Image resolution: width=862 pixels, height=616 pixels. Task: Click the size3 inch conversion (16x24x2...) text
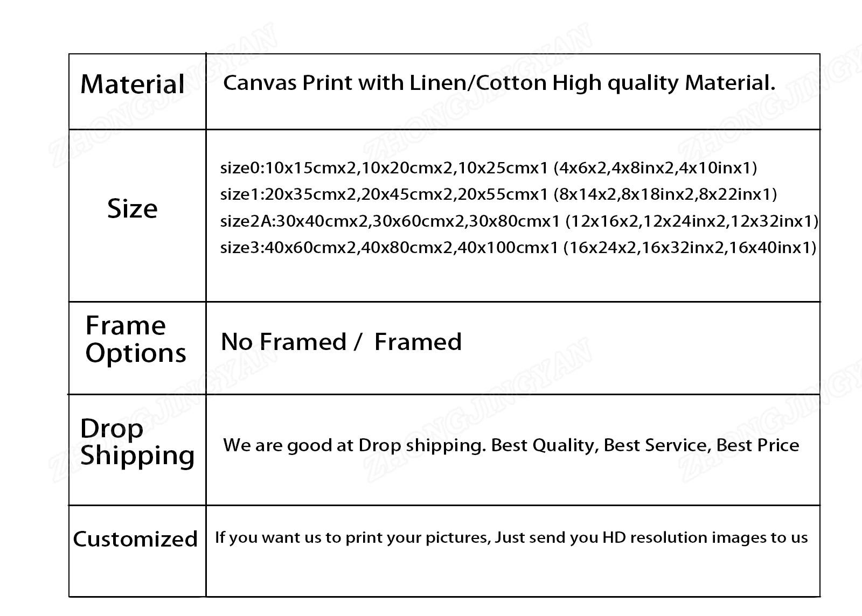(690, 248)
